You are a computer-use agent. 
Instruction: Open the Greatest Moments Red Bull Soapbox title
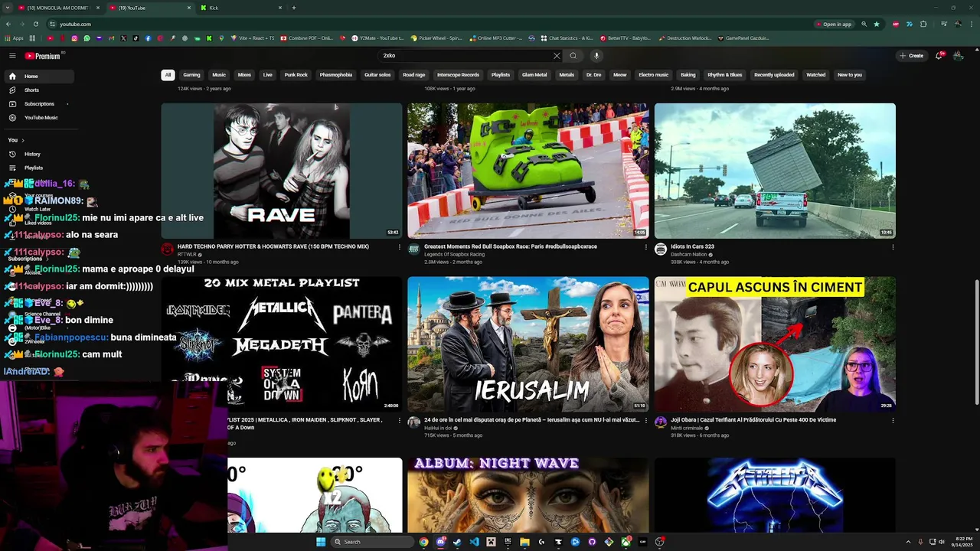511,246
